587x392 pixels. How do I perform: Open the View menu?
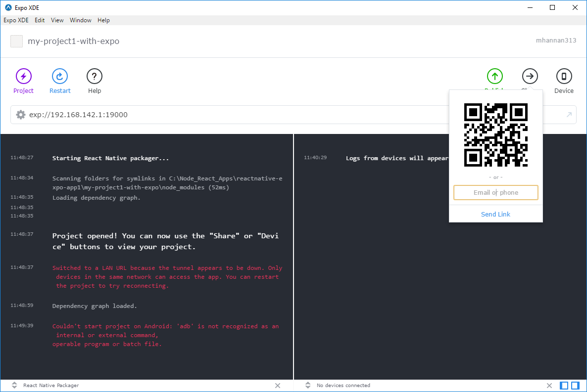pyautogui.click(x=57, y=20)
